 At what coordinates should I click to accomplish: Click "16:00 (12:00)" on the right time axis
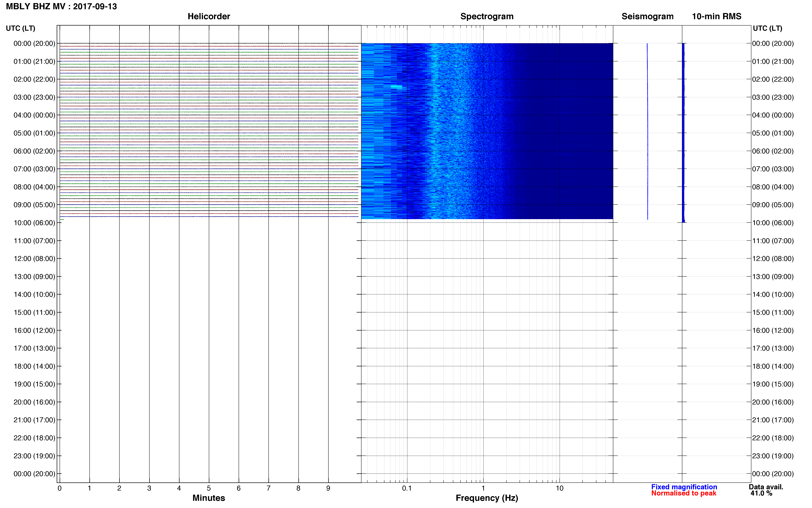773,330
